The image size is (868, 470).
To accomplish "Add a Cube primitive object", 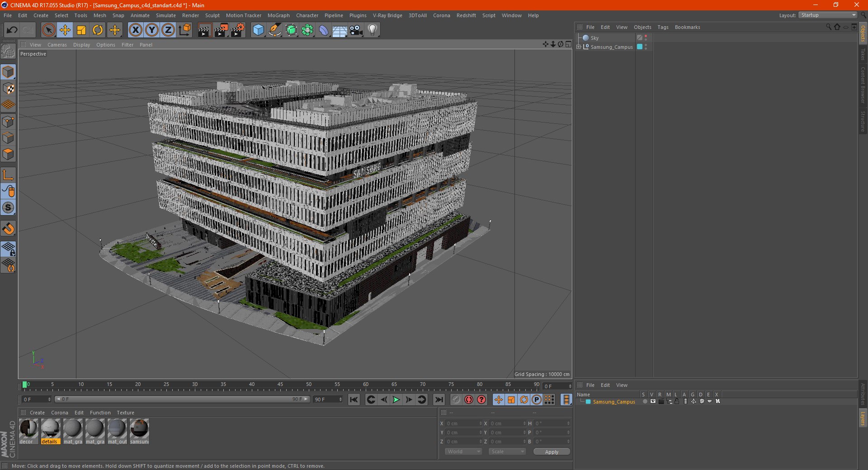I will point(258,30).
